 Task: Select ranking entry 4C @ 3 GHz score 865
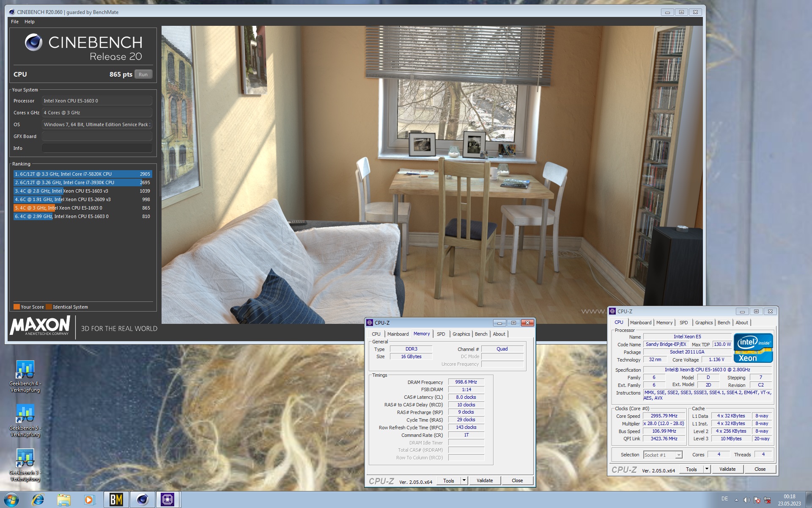(x=82, y=208)
